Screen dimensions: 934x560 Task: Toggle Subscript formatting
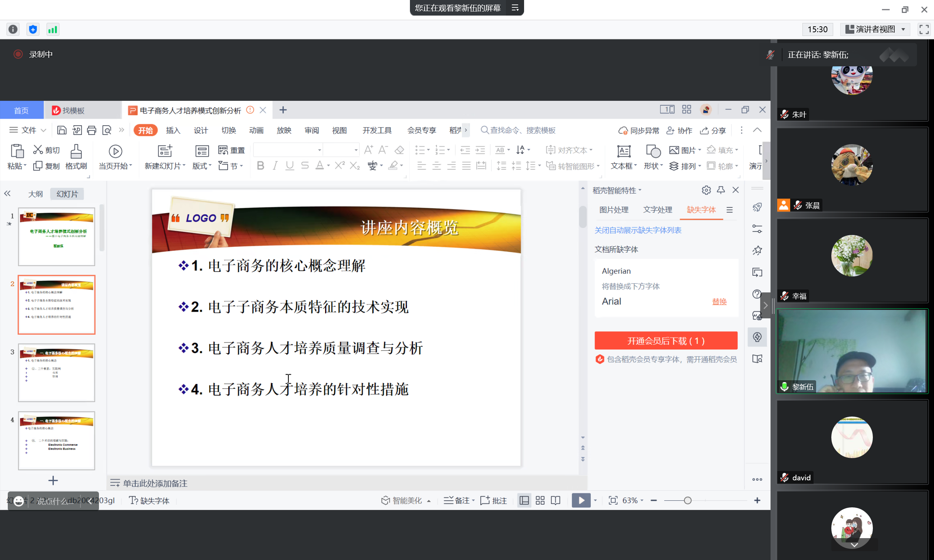tap(354, 166)
